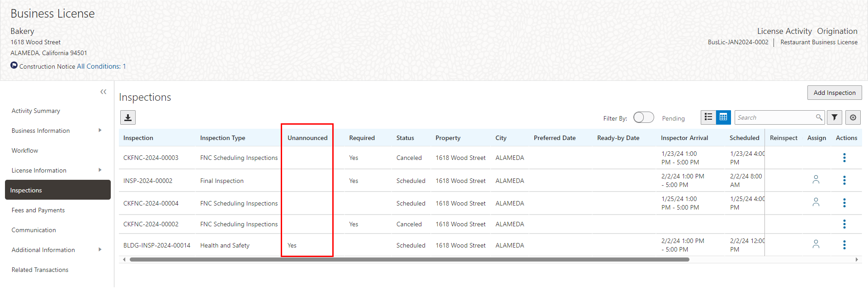Click the Ready-by Date column header

(618, 138)
